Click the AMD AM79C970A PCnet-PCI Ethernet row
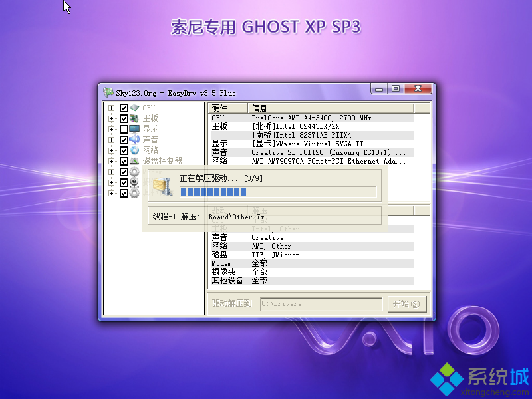Image resolution: width=532 pixels, height=399 pixels. click(311, 161)
